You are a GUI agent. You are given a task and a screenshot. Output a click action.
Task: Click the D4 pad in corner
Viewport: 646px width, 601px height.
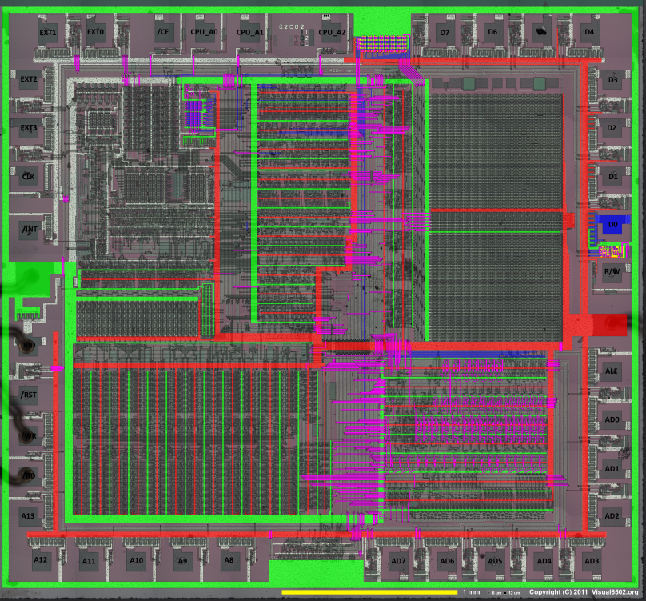coord(588,31)
